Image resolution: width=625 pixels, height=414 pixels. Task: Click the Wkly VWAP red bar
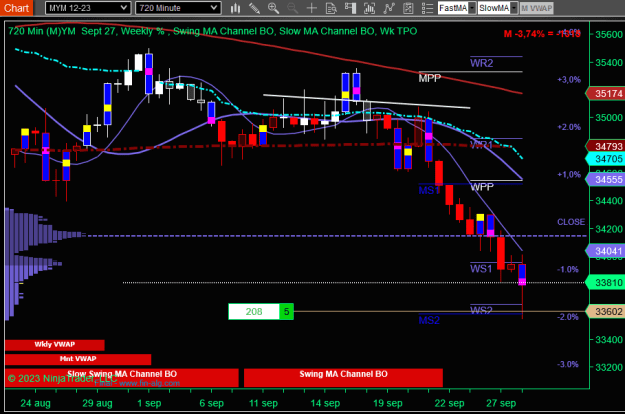[55, 345]
